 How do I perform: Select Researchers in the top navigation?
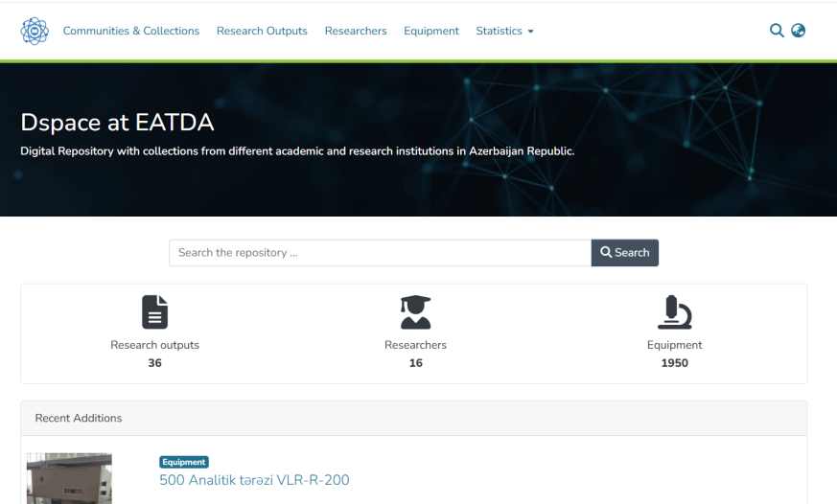pyautogui.click(x=356, y=31)
